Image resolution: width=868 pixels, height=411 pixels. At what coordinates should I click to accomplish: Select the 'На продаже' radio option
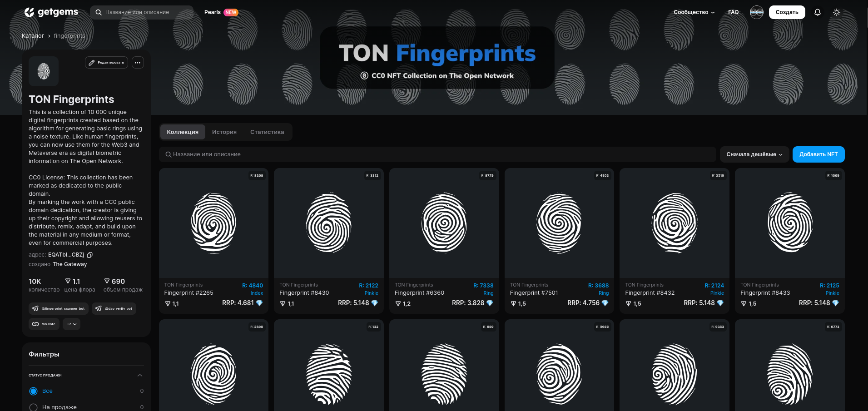(x=33, y=407)
